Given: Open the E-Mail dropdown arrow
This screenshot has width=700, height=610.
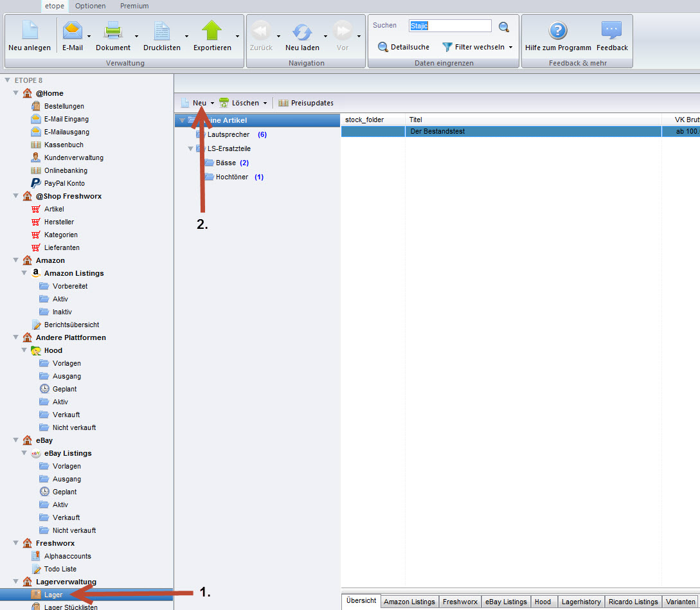Looking at the screenshot, I should point(89,36).
